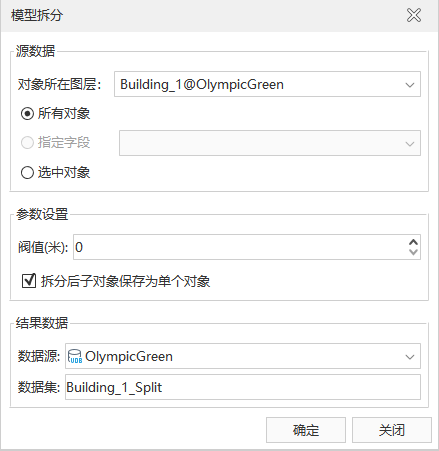Click into the 阀值(米) input field

tap(240, 247)
